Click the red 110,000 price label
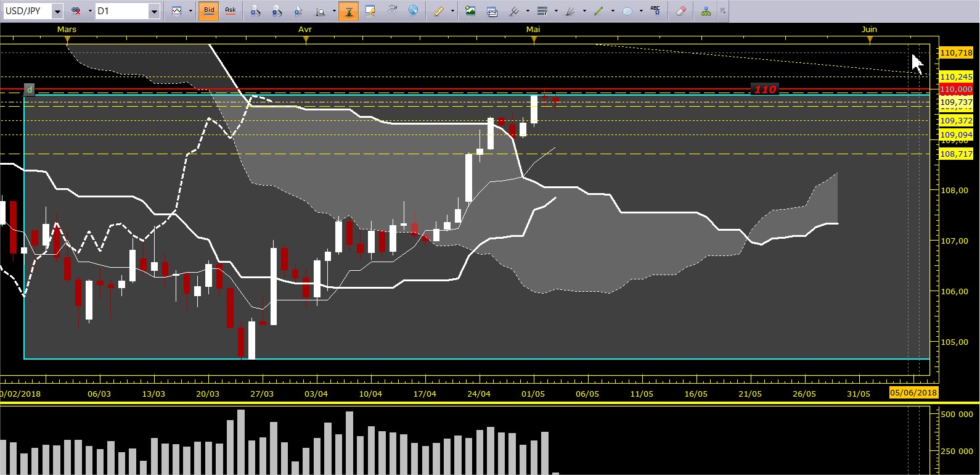The height and width of the screenshot is (475, 980). click(956, 89)
